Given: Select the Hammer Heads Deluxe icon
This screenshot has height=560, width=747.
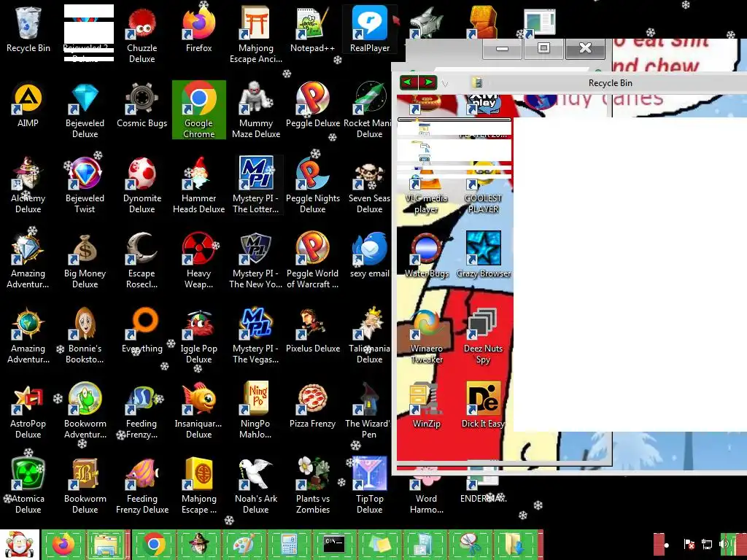Looking at the screenshot, I should [x=198, y=184].
